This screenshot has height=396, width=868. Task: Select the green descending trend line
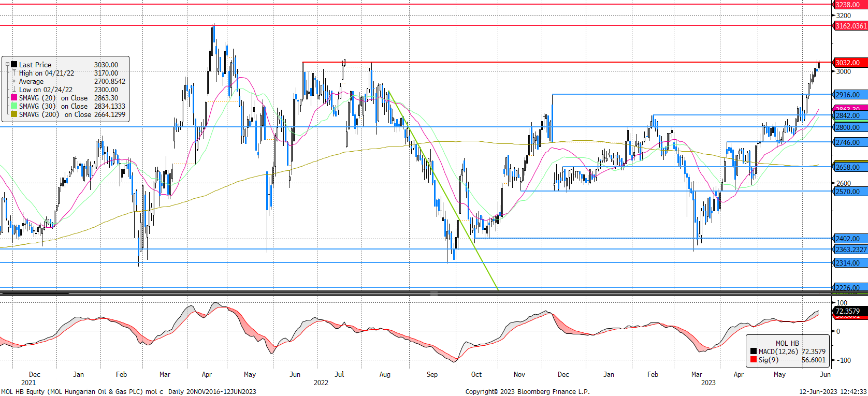click(x=443, y=190)
